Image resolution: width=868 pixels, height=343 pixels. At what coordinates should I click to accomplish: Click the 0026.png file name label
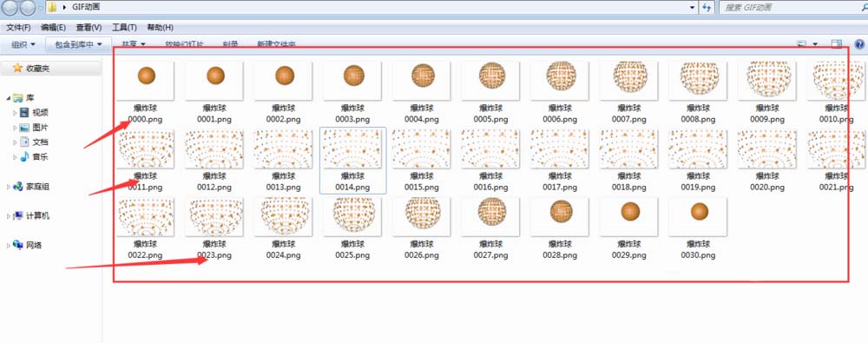tap(422, 255)
